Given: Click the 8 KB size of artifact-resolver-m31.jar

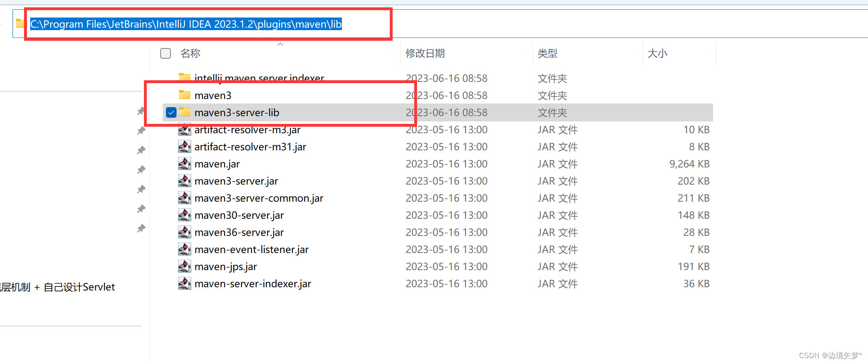Looking at the screenshot, I should tap(699, 147).
